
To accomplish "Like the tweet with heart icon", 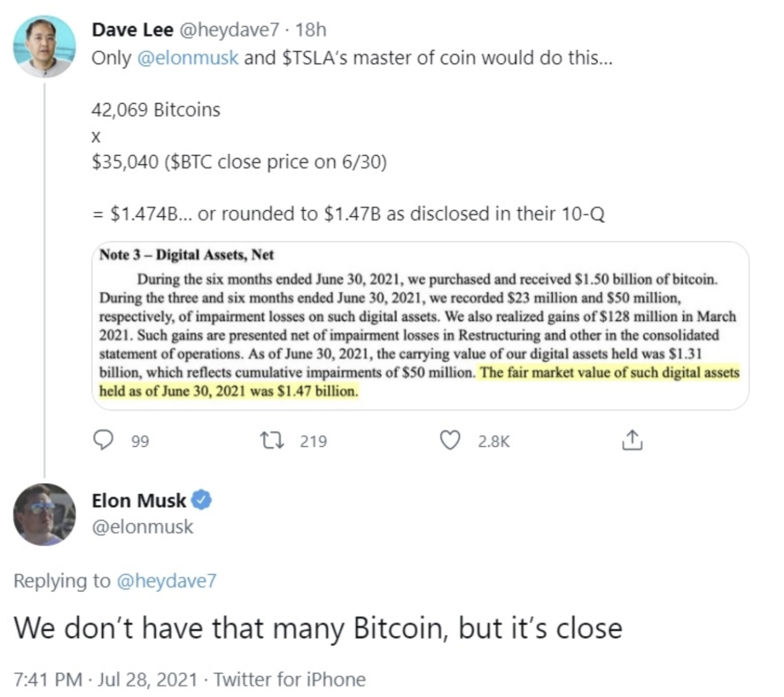I will [x=450, y=441].
